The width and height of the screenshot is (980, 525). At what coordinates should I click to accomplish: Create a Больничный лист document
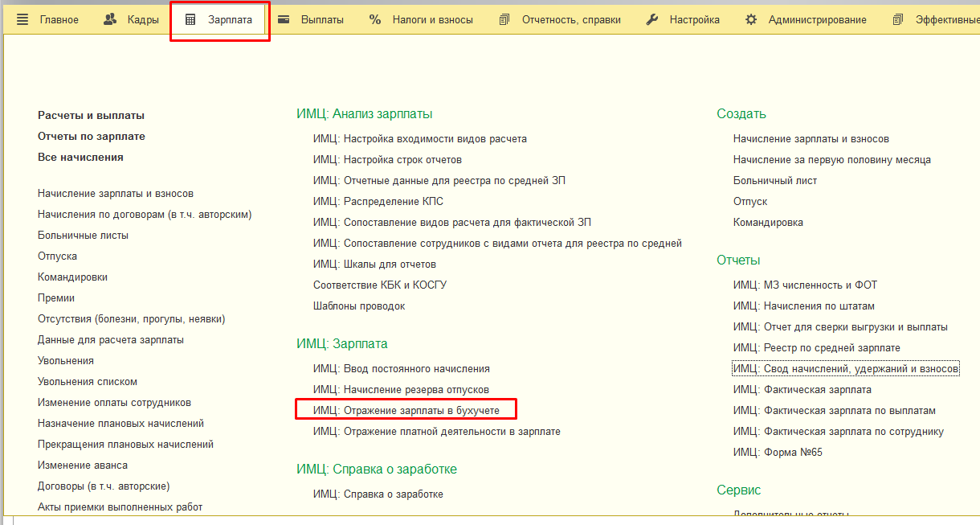coord(773,180)
